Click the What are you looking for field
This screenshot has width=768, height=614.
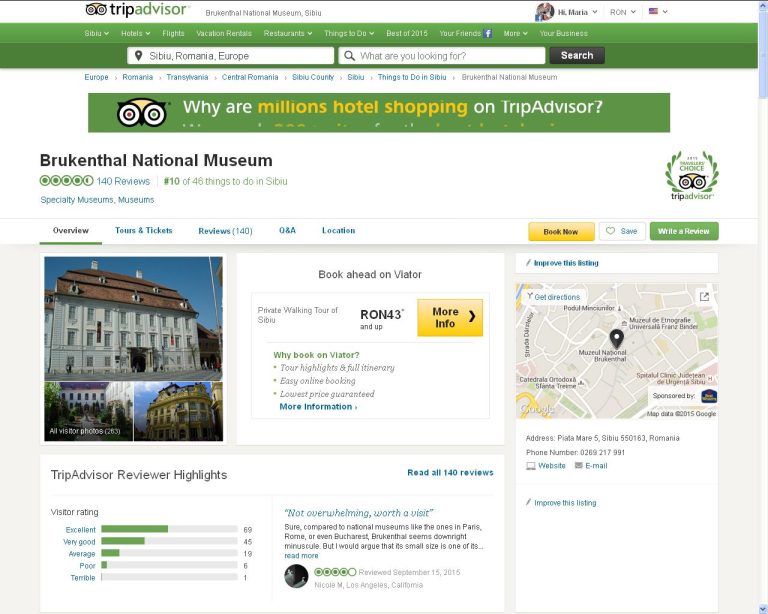click(x=441, y=55)
